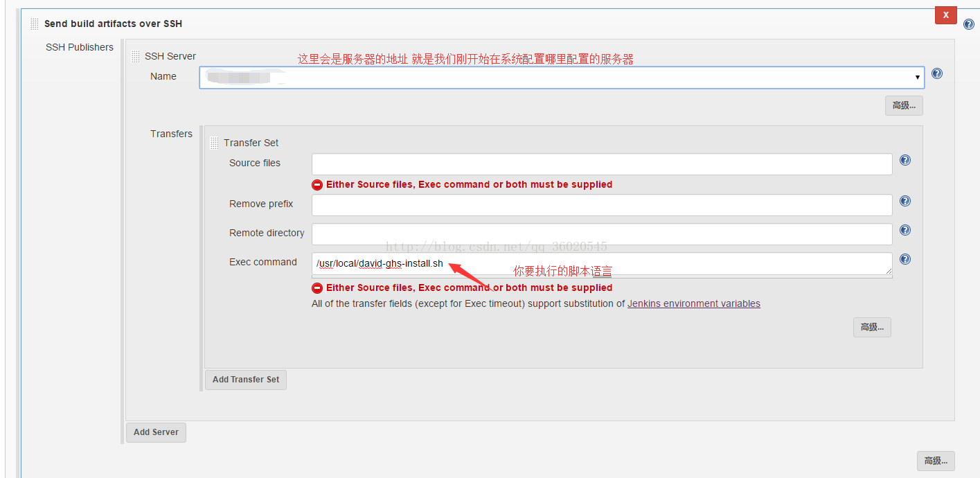
Task: Click the SSH Server drag handle icon
Action: [136, 57]
